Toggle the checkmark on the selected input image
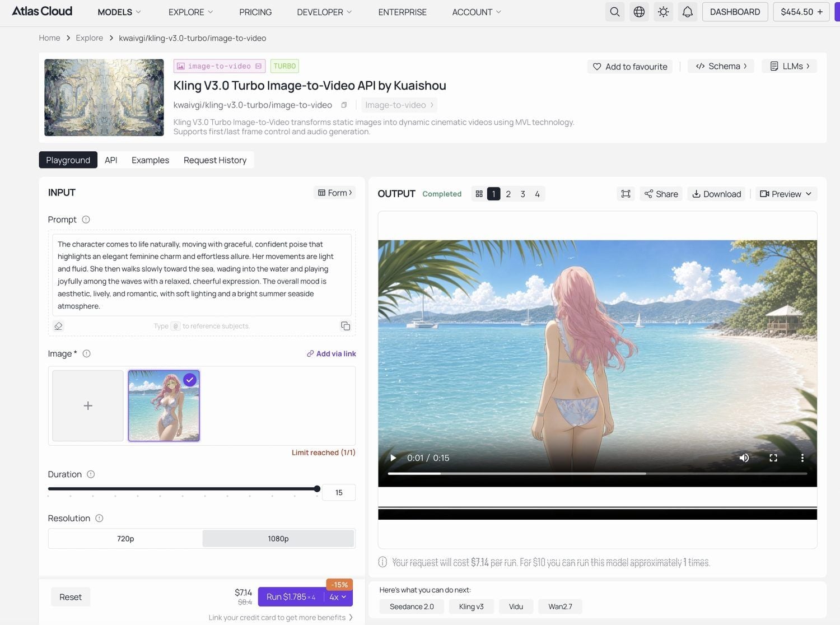 click(x=190, y=380)
